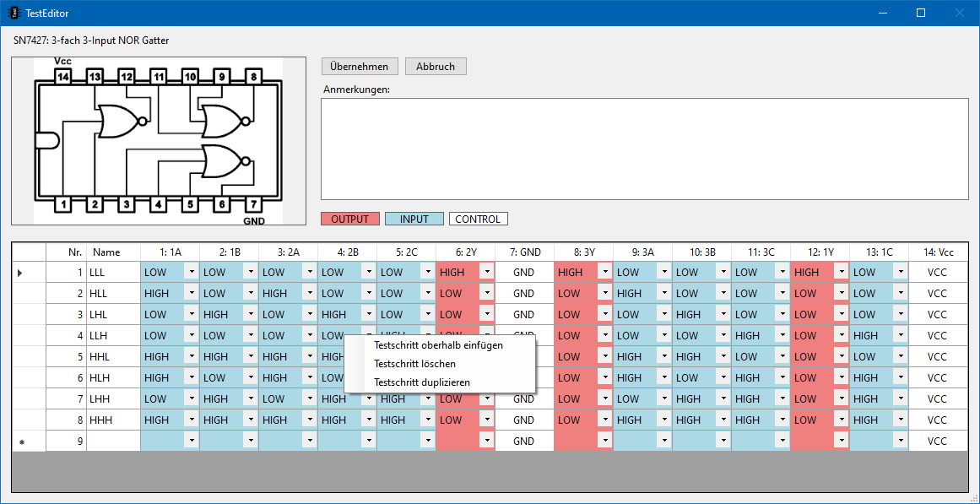Click the 'LHH' name cell
The width and height of the screenshot is (980, 504).
coord(113,399)
